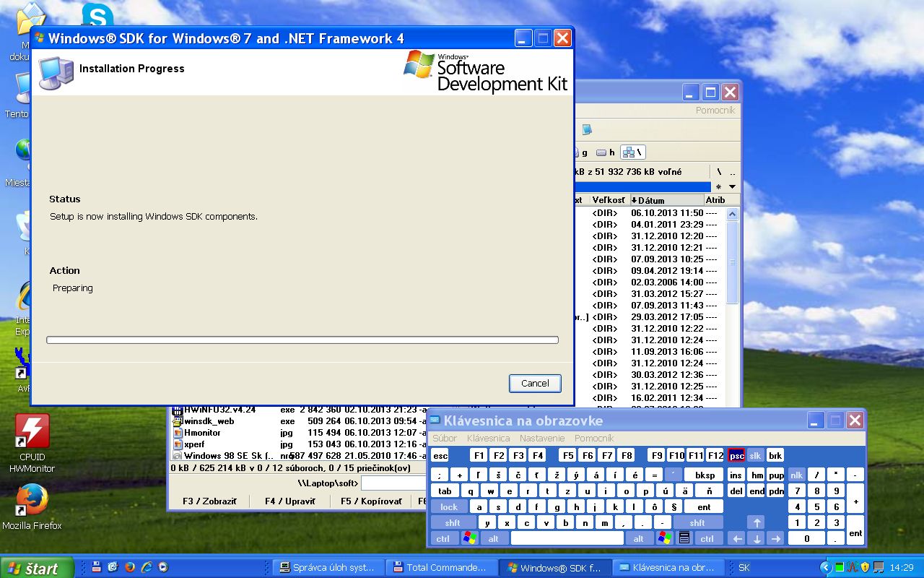
Task: Select Hmonitor jpg file row
Action: 298,432
